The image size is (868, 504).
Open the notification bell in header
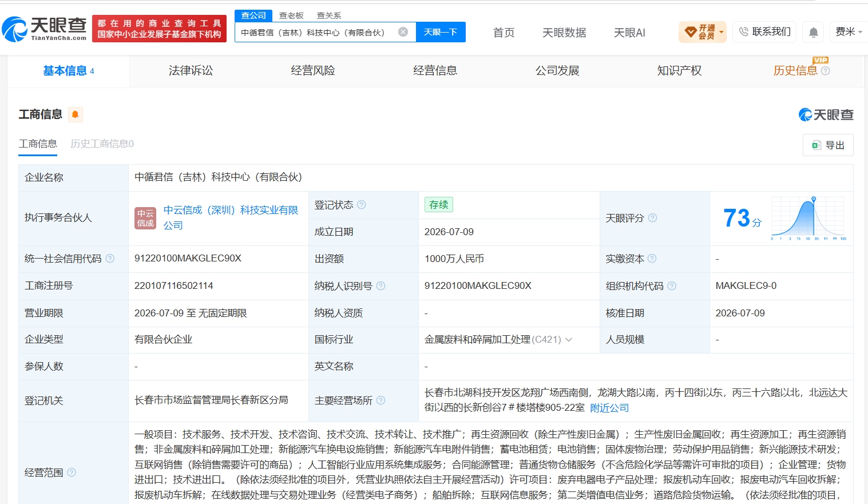coord(813,32)
